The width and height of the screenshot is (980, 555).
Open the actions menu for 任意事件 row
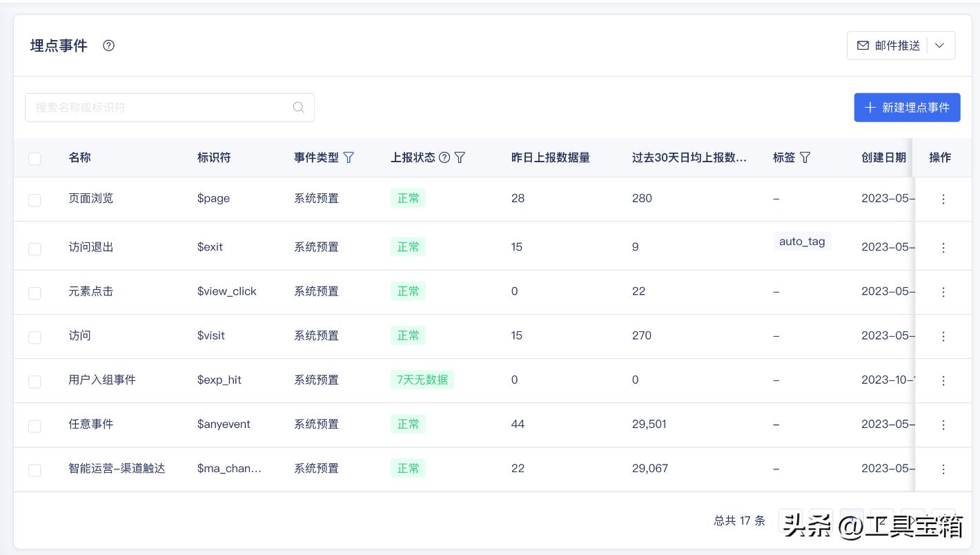tap(943, 425)
